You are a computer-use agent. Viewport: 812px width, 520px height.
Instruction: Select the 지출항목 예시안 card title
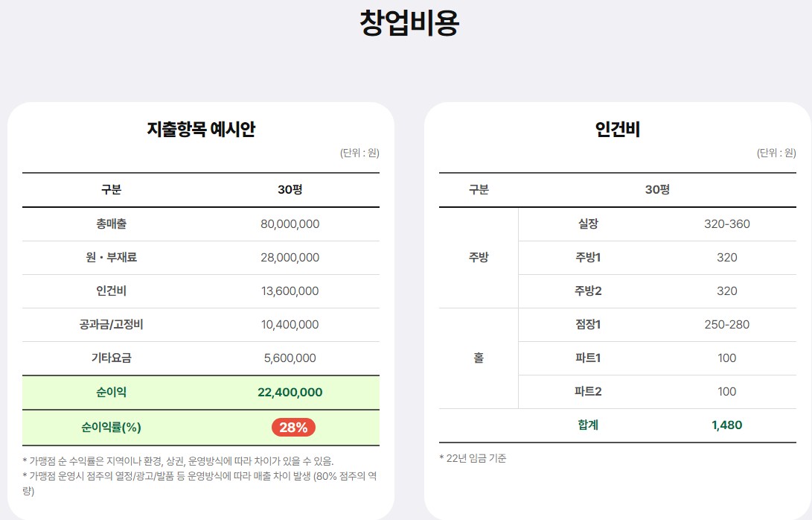tap(201, 130)
